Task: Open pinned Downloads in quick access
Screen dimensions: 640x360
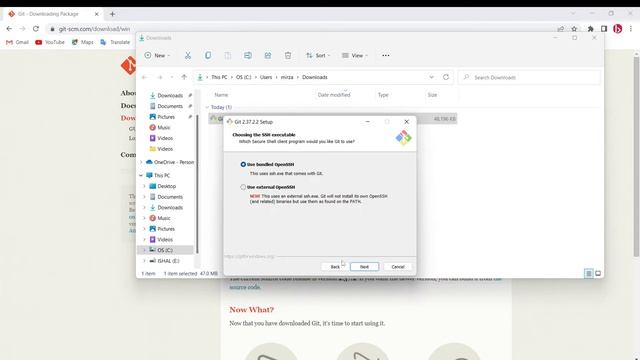Action: pyautogui.click(x=170, y=96)
